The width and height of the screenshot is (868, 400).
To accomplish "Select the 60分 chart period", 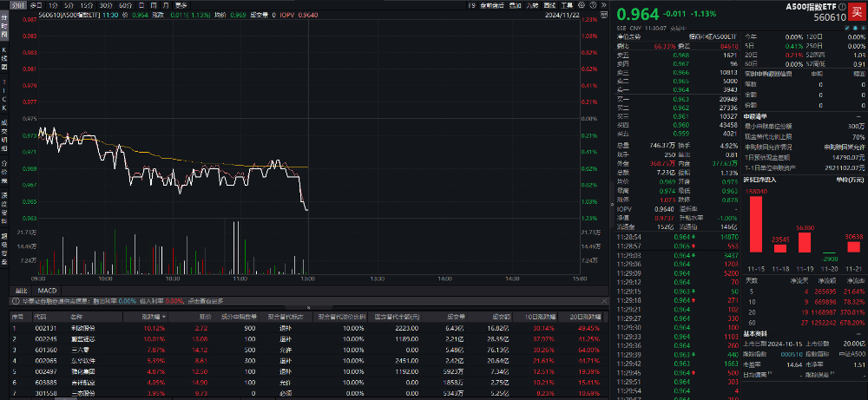I will (126, 4).
